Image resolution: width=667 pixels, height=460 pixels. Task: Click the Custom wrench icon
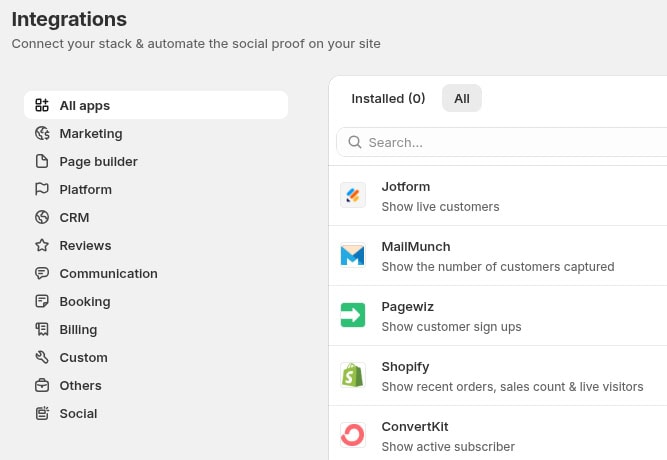(x=42, y=357)
